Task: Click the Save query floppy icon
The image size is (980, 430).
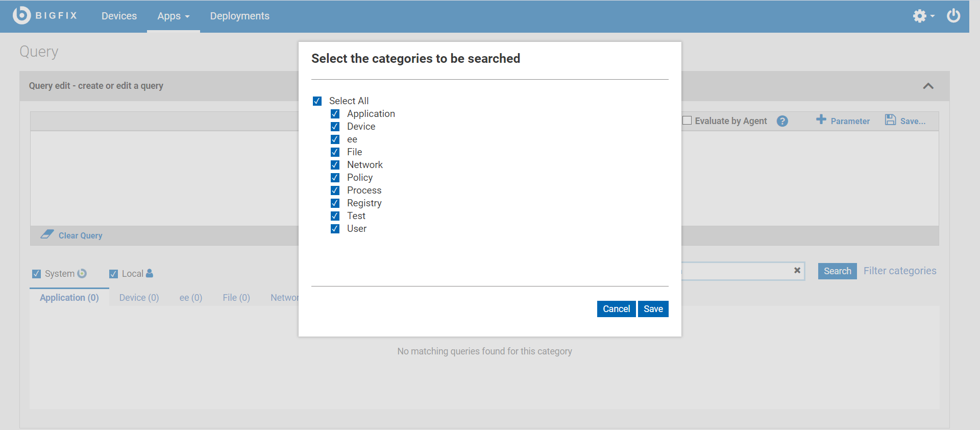Action: tap(890, 120)
